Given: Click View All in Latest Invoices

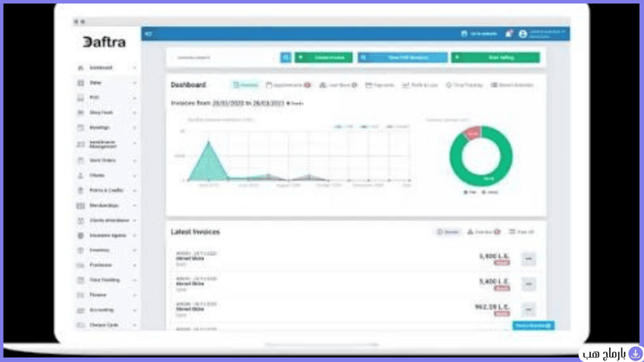Looking at the screenshot, I should click(x=521, y=233).
